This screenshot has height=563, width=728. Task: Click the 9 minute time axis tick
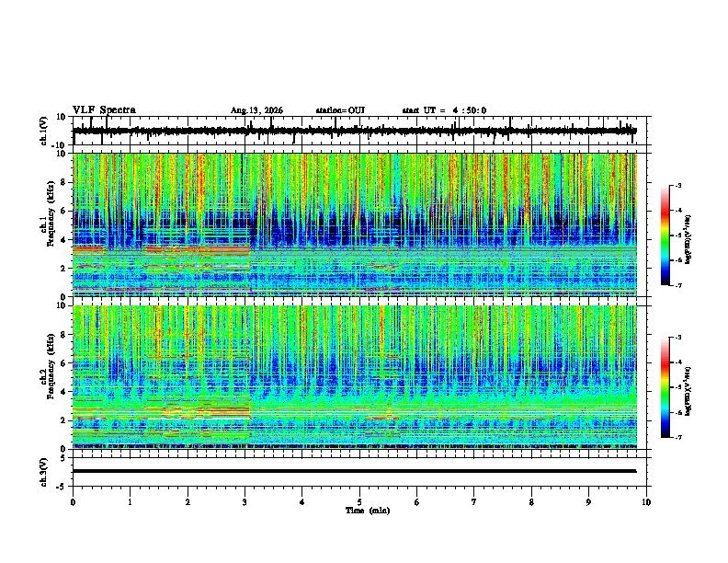588,502
